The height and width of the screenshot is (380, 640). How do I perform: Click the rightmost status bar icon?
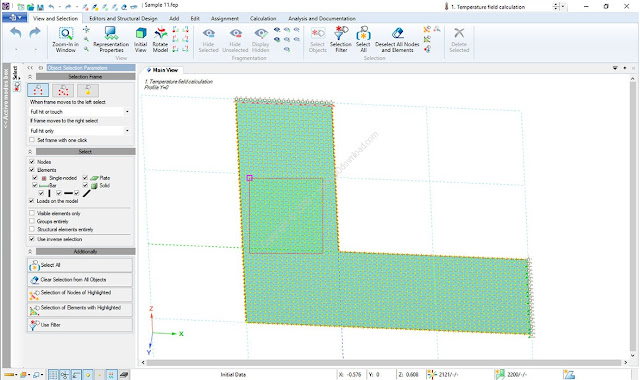pos(569,374)
